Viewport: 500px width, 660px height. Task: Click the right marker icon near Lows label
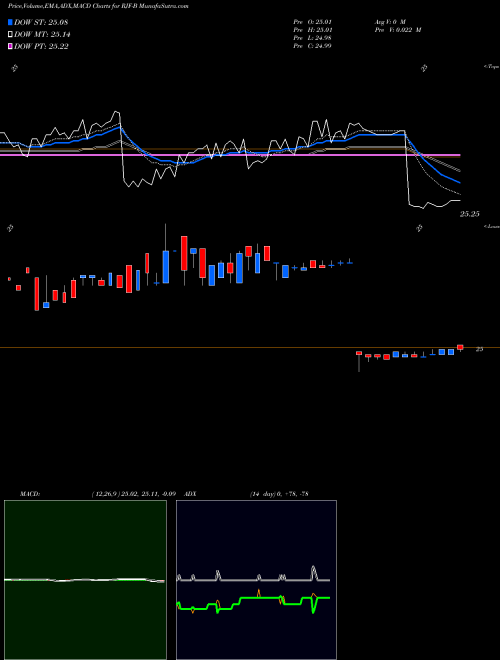point(419,228)
